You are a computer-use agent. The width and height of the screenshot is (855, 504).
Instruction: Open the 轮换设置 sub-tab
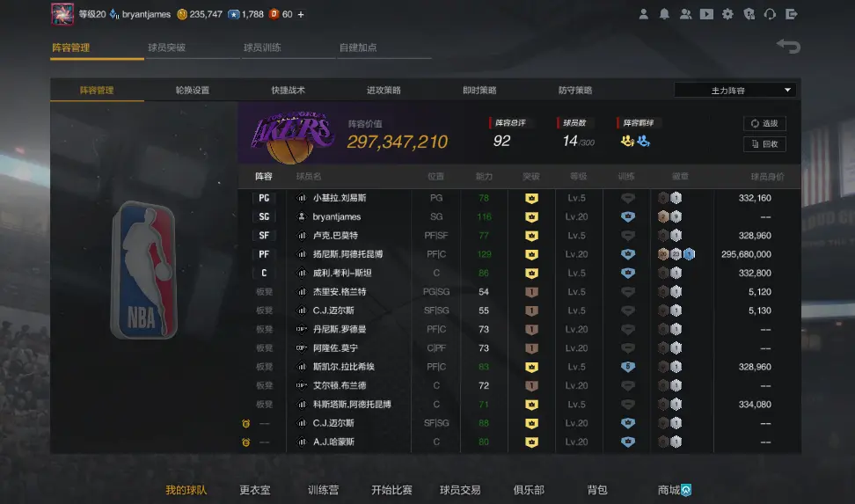(193, 90)
